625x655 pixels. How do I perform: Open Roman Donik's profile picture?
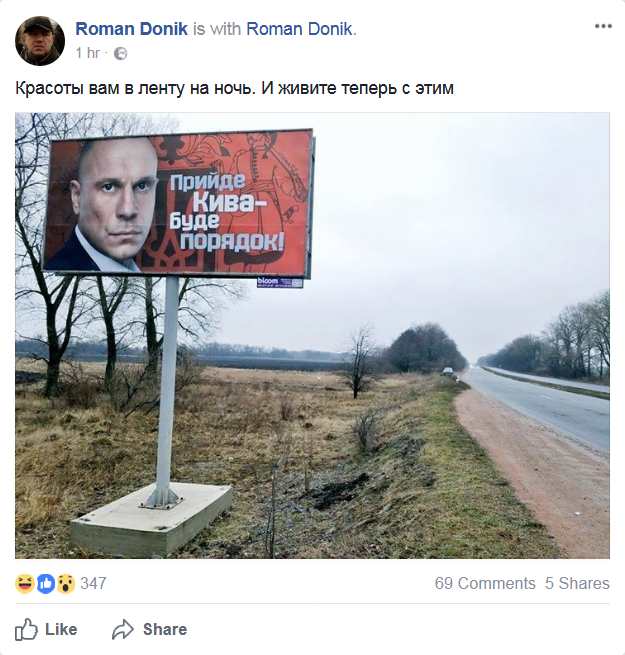(x=40, y=41)
